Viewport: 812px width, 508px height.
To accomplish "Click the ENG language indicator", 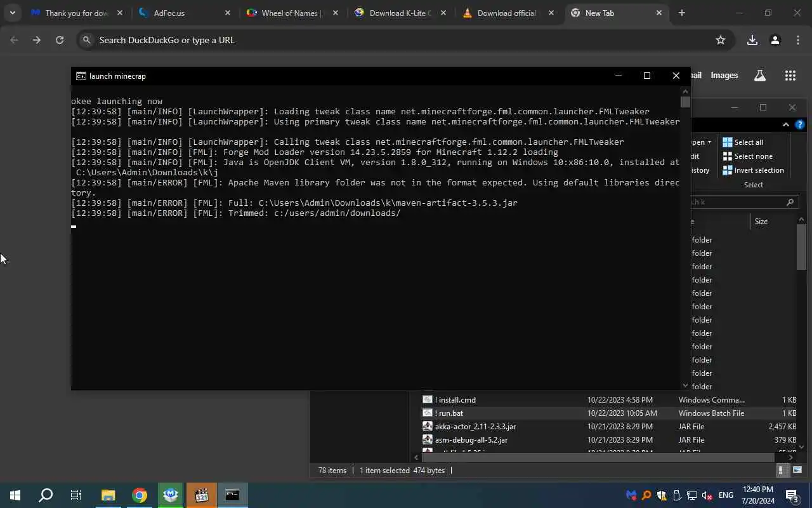I will point(726,495).
